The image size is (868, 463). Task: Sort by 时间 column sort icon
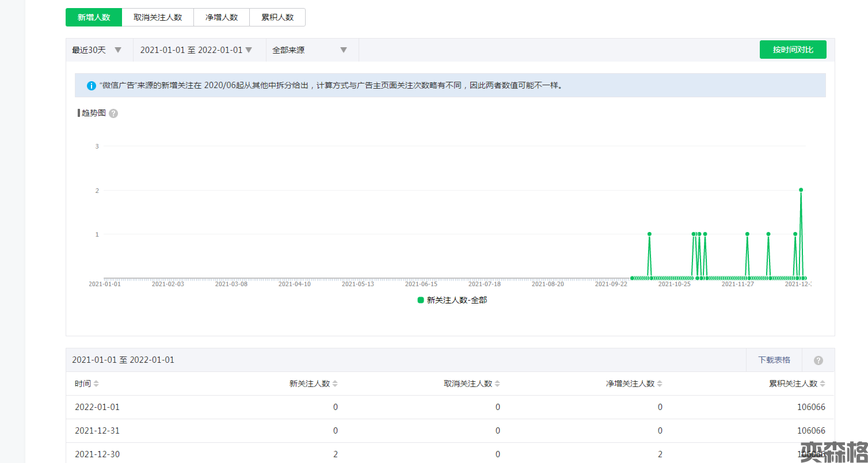[x=96, y=384]
